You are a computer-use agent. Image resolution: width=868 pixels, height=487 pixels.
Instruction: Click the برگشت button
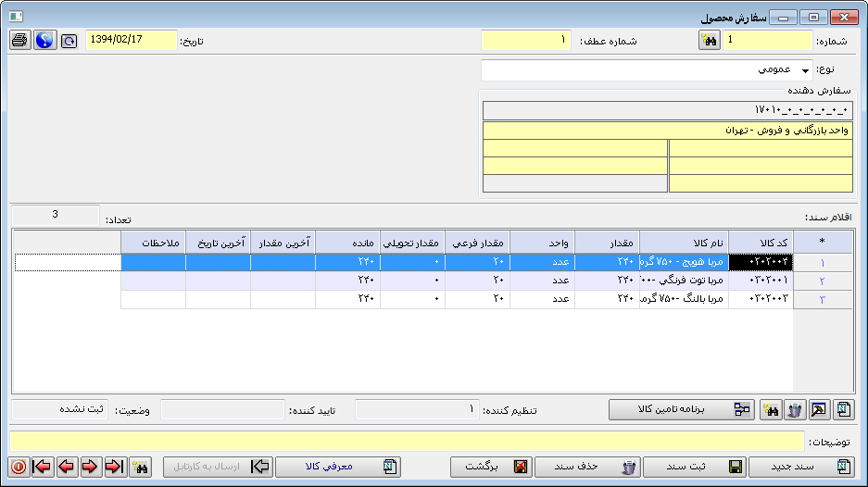pyautogui.click(x=492, y=467)
